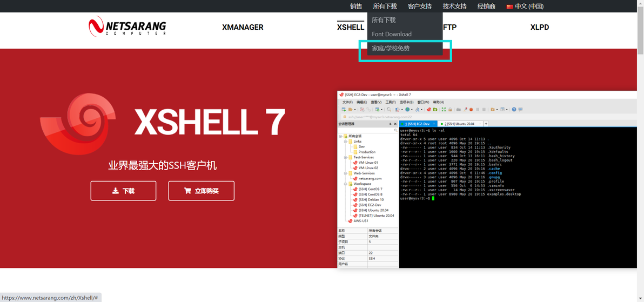Select the Production folder in session tree
The image size is (644, 302).
(367, 152)
